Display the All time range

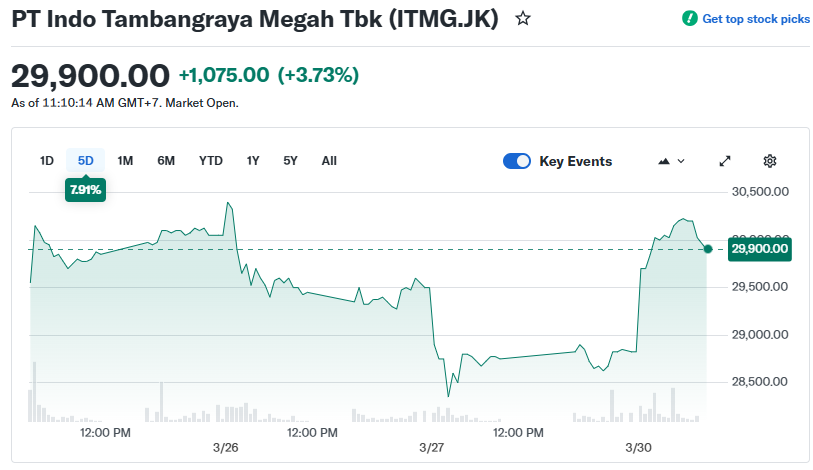(x=329, y=161)
